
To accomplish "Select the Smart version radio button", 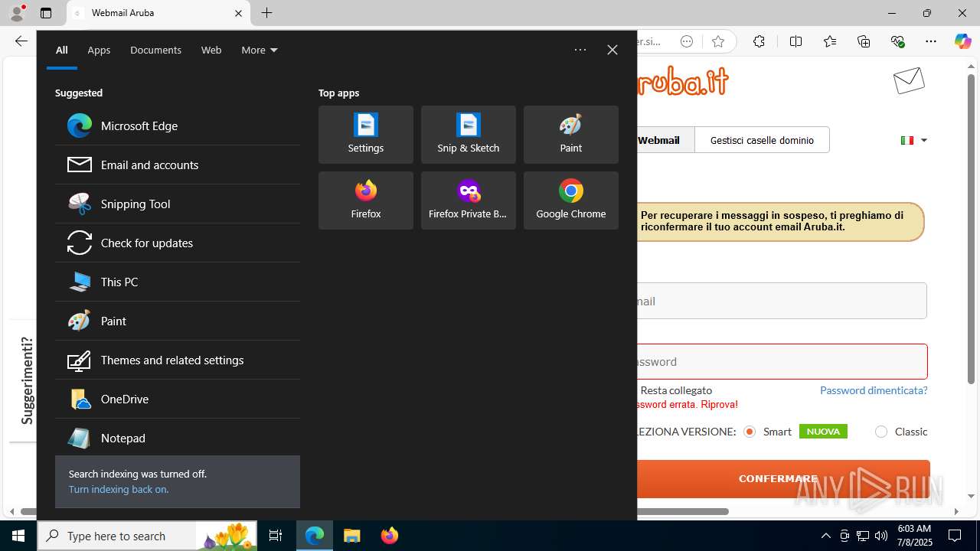I will point(750,432).
